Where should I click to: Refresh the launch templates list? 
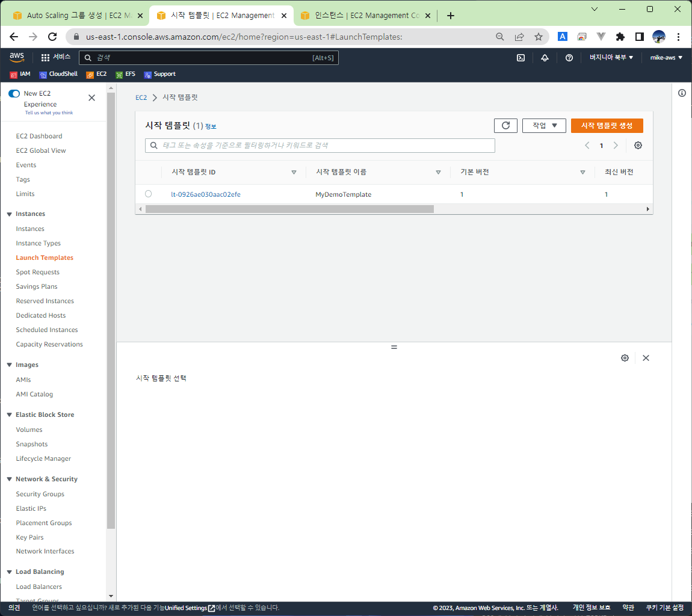click(x=505, y=126)
